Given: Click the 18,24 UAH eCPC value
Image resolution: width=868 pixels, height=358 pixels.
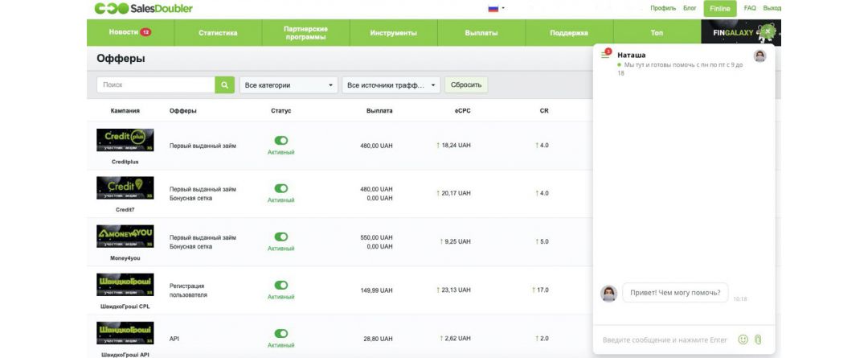Looking at the screenshot, I should pos(457,145).
